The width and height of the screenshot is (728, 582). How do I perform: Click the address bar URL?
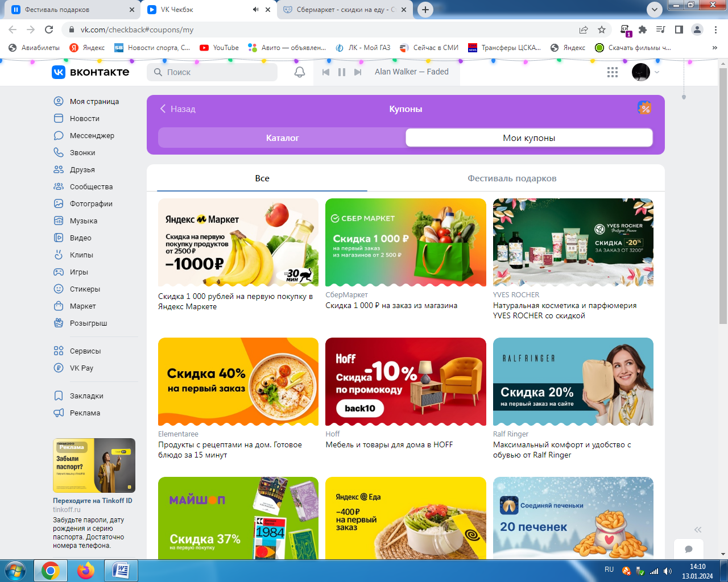point(137,30)
